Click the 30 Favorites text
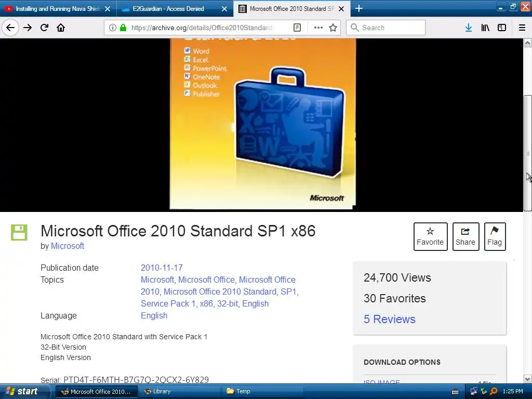The width and height of the screenshot is (532, 399). pos(394,298)
